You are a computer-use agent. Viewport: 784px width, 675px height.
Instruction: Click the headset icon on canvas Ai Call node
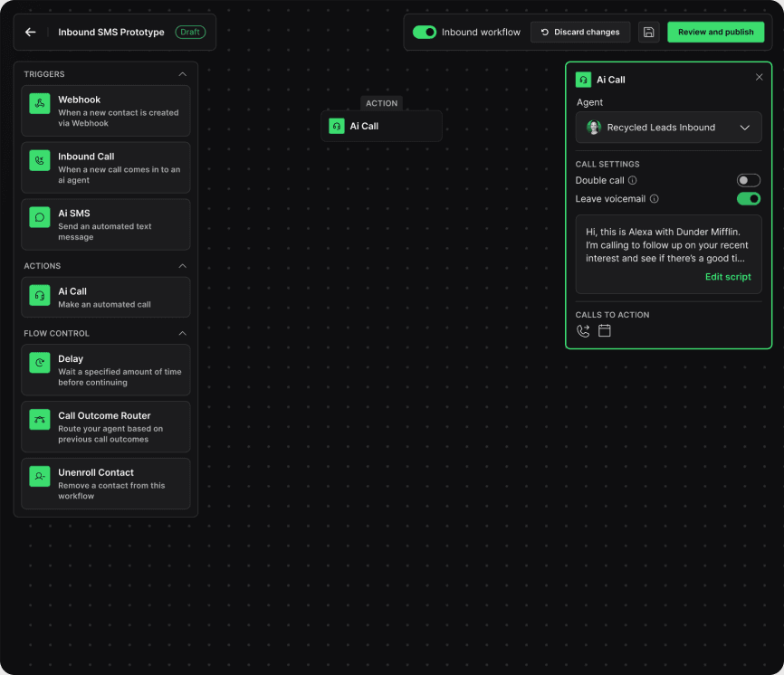tap(337, 126)
